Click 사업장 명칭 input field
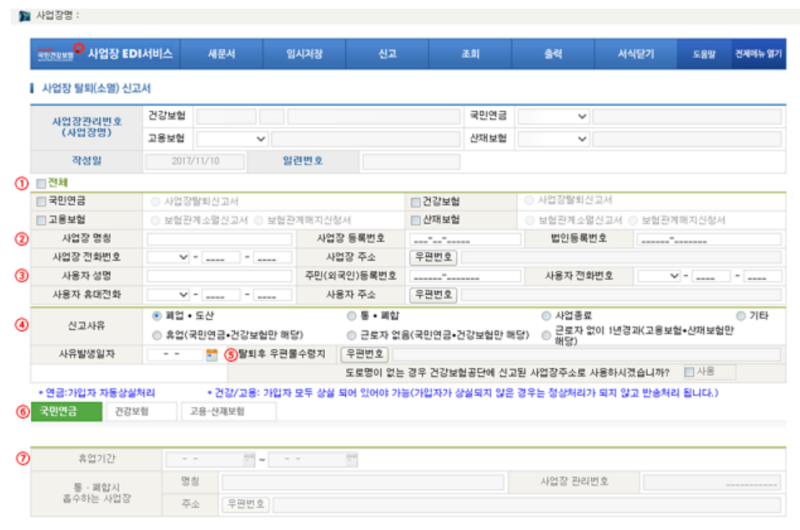The width and height of the screenshot is (800, 530). [219, 239]
